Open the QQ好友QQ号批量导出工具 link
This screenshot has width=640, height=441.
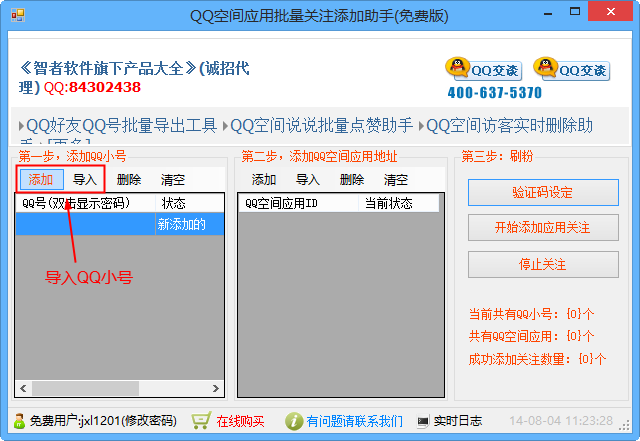(x=121, y=125)
